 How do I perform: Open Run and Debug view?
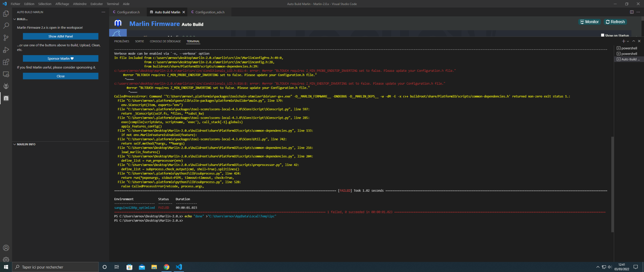pyautogui.click(x=6, y=50)
